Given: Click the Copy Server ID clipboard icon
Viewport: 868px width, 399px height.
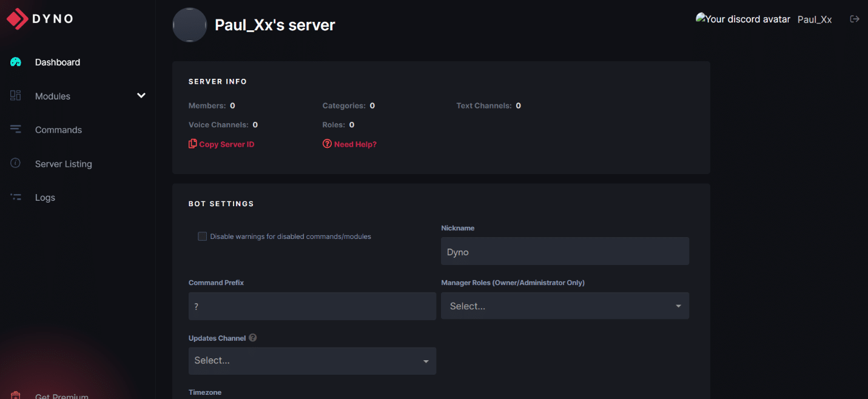Looking at the screenshot, I should 193,144.
